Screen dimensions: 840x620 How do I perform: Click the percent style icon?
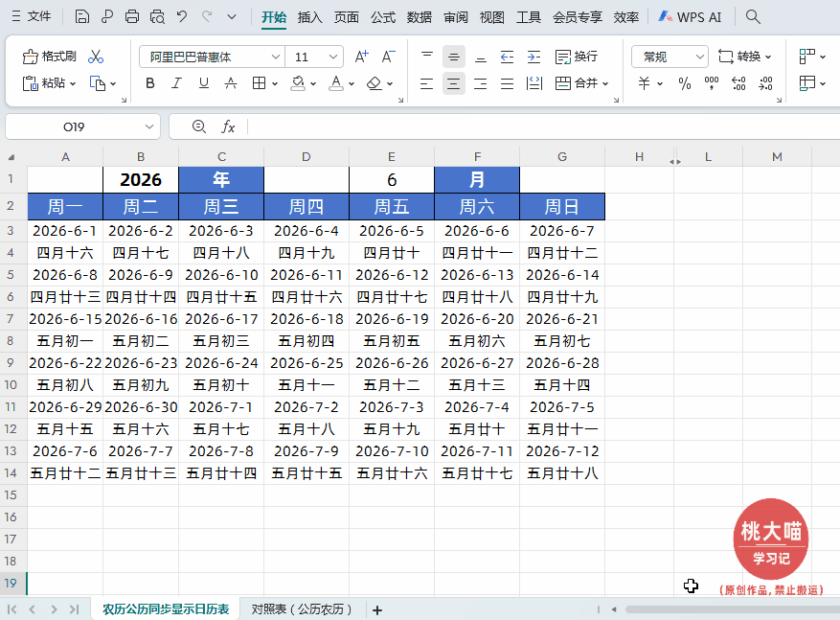(x=683, y=83)
